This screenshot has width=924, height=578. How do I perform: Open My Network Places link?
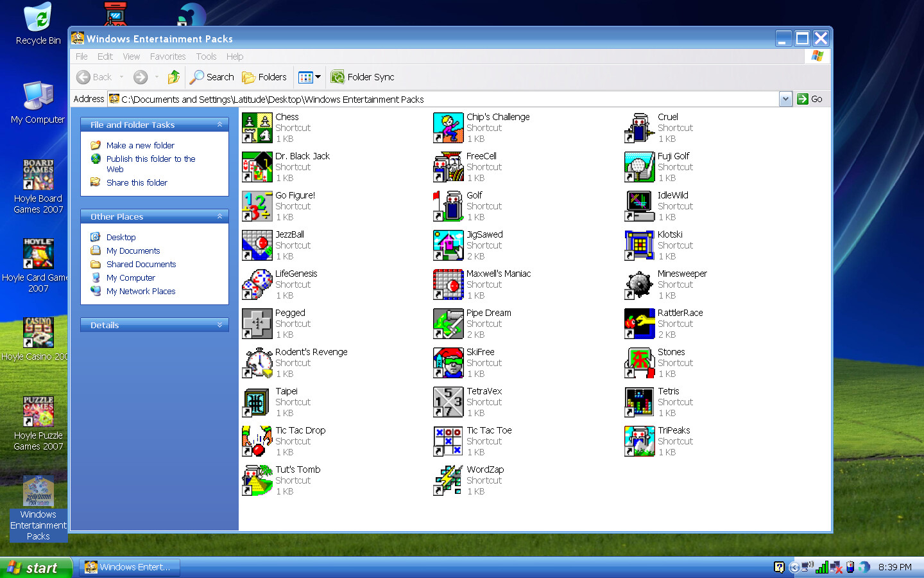(141, 291)
